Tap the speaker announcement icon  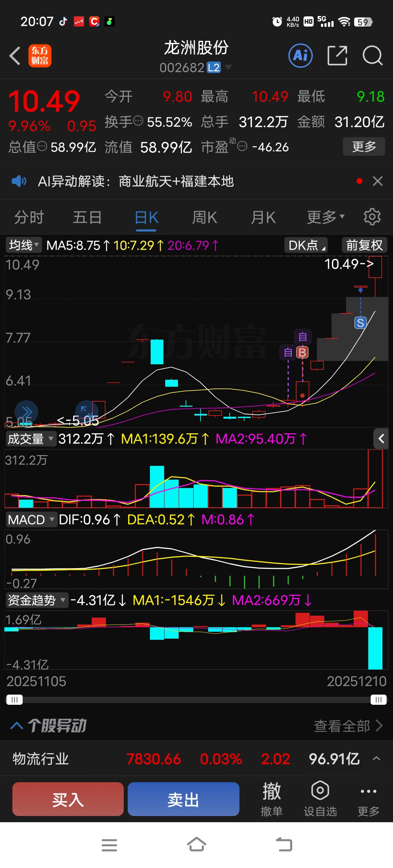point(19,181)
